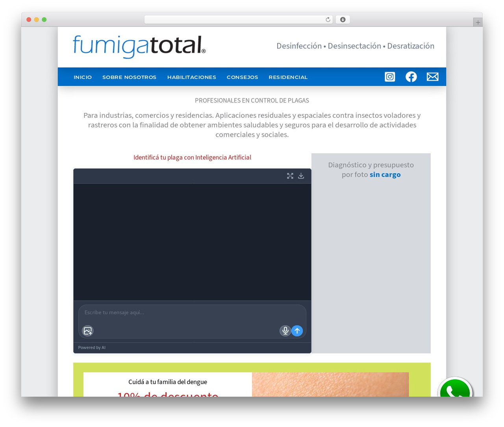Open the HABILITACIONES menu item
The width and height of the screenshot is (504, 427).
(x=192, y=77)
